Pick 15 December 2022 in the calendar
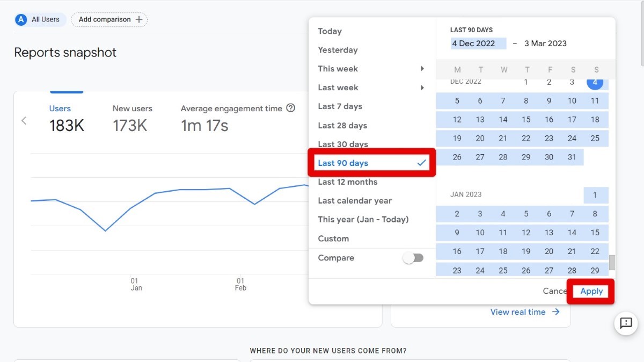The width and height of the screenshot is (644, 362). click(526, 120)
